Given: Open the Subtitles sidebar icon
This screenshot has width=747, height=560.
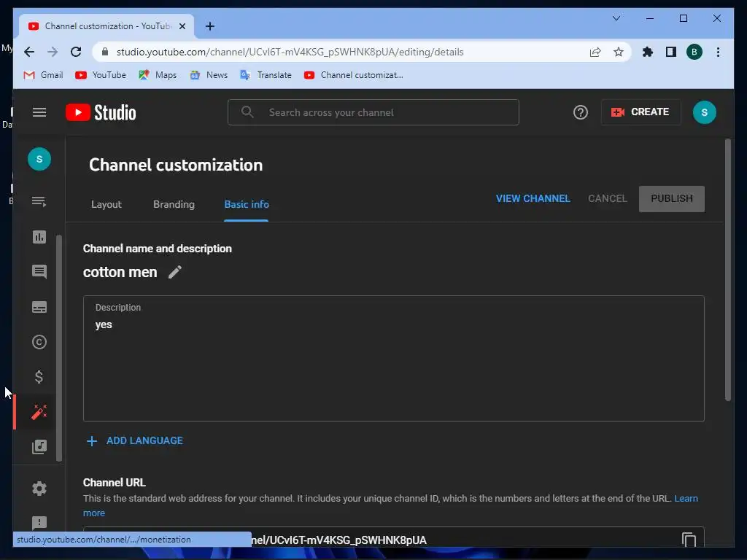Looking at the screenshot, I should pos(39,307).
